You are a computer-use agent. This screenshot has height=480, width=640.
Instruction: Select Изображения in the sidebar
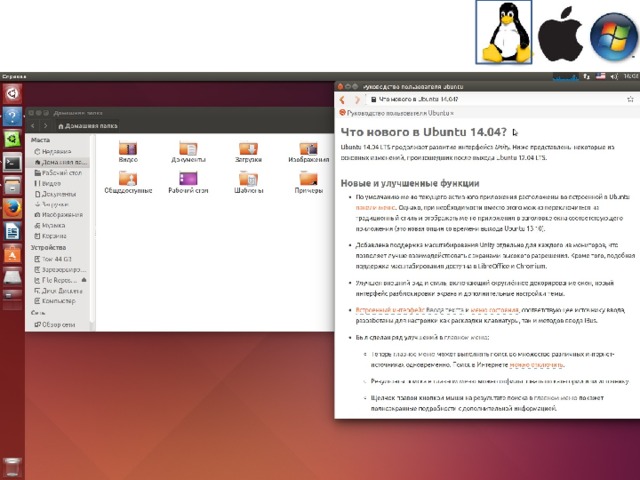pos(59,215)
